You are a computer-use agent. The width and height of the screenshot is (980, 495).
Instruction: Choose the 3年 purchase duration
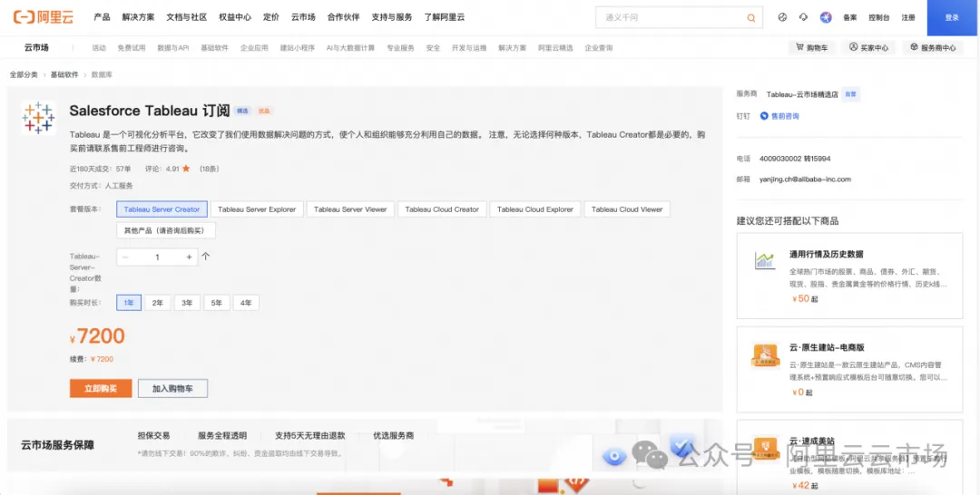click(x=188, y=303)
